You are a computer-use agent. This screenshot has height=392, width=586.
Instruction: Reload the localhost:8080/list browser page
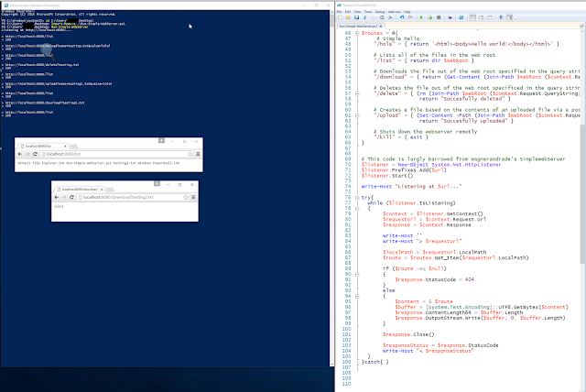pos(35,154)
